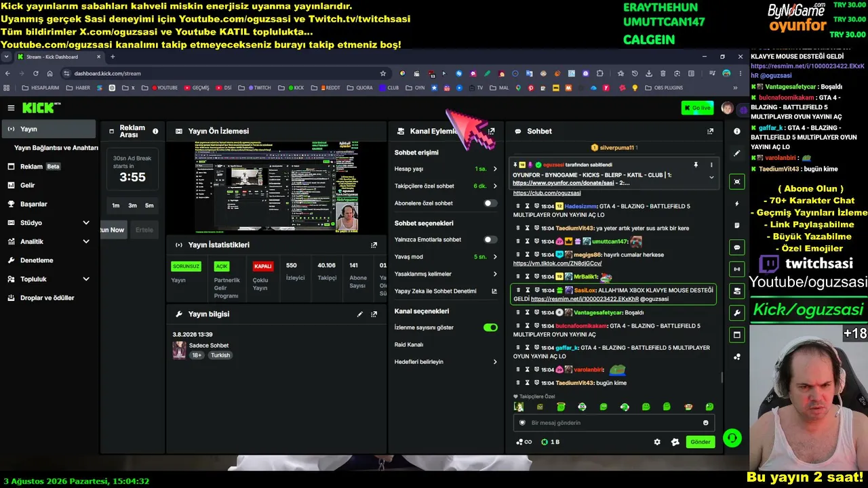The image size is (868, 488).
Task: Click the support headset floating button
Action: coord(732,439)
